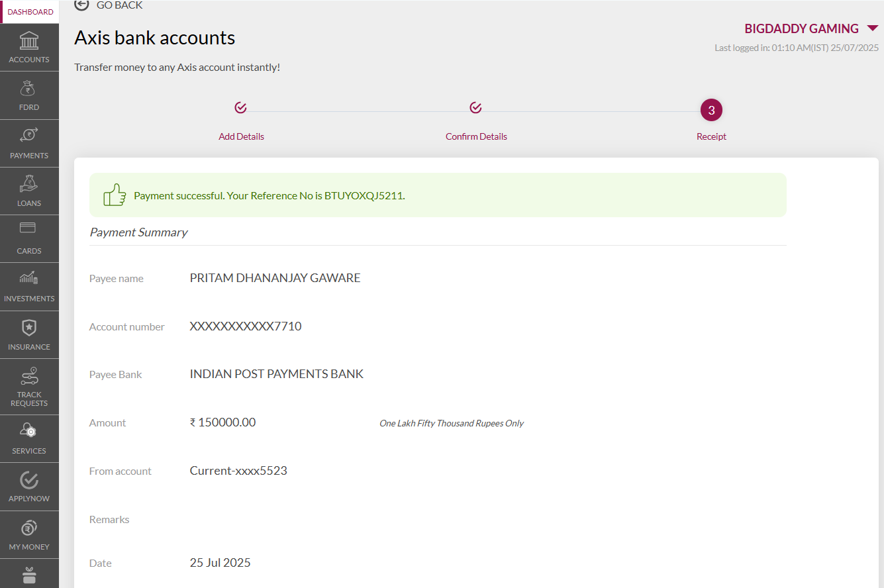
Task: Switch to the Dashboard tab
Action: click(30, 12)
